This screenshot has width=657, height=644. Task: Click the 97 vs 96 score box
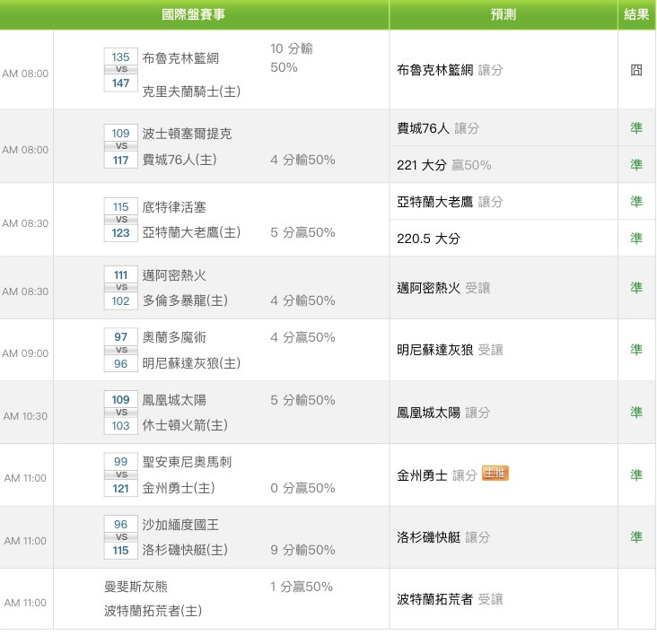(120, 350)
